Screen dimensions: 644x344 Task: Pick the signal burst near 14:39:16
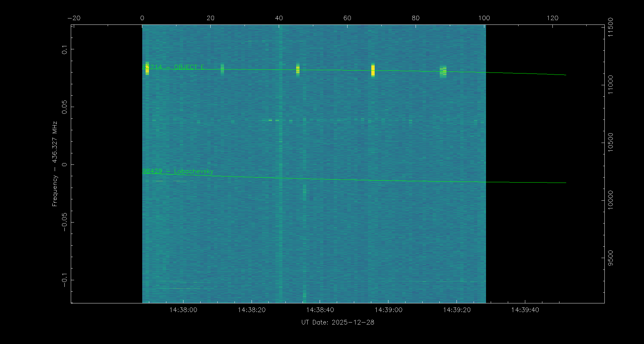point(443,72)
